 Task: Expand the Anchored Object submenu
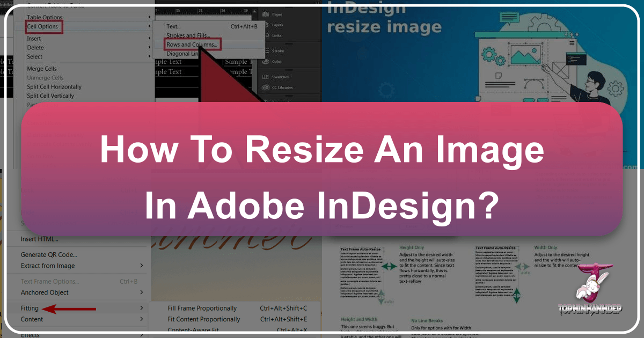(x=142, y=292)
